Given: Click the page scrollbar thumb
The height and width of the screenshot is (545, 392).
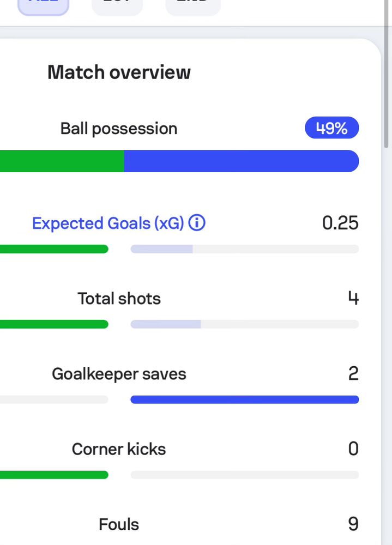Looking at the screenshot, I should pyautogui.click(x=386, y=74).
